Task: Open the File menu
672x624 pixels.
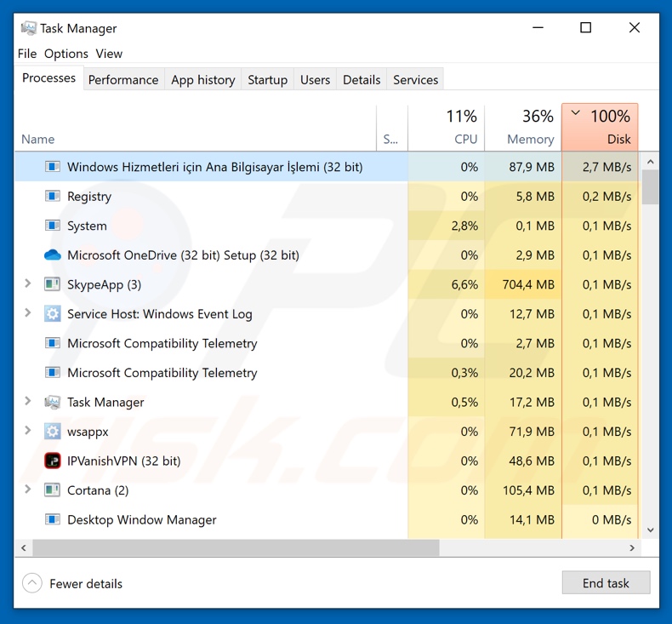Action: (x=27, y=54)
